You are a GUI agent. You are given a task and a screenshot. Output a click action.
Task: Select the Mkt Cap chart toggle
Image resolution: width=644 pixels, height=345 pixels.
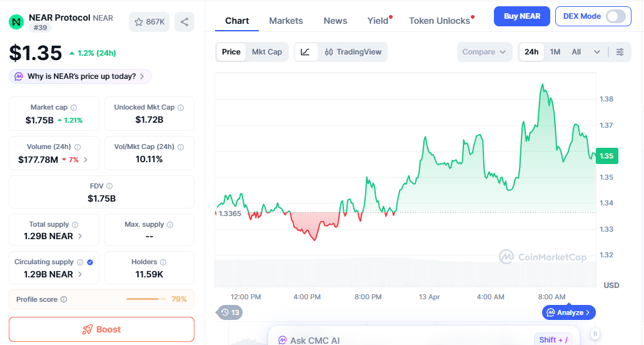[x=267, y=52]
